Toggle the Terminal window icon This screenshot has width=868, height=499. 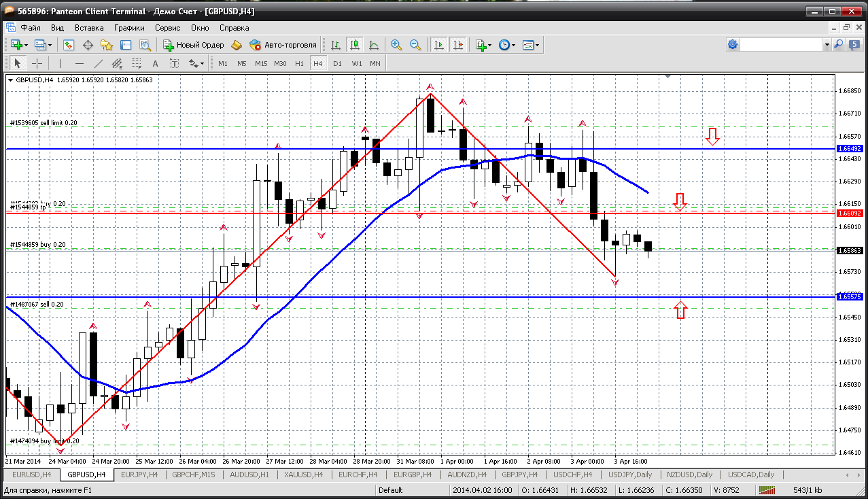[x=126, y=45]
